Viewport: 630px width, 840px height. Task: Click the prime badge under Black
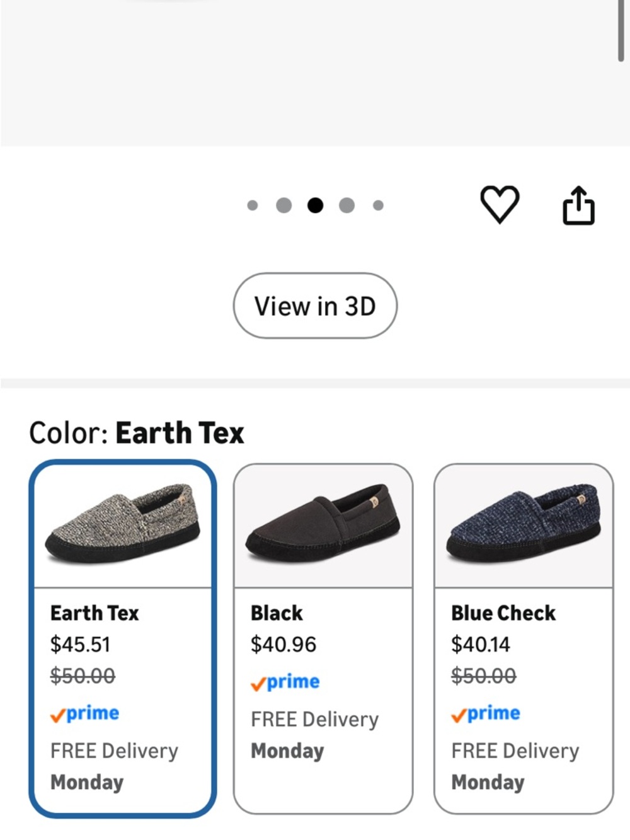pyautogui.click(x=285, y=682)
